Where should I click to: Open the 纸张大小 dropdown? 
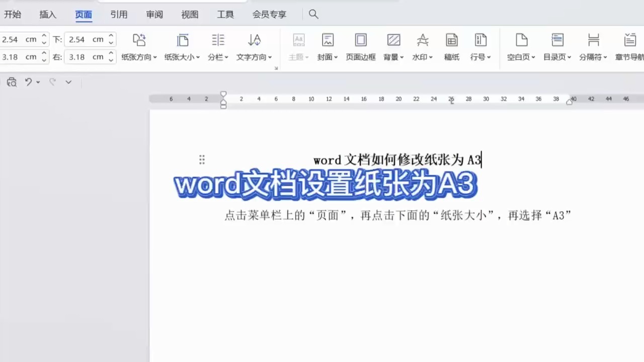[198, 57]
